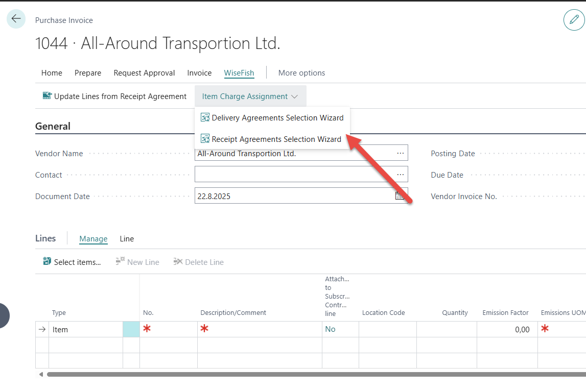Select the Line tab in Lines section
This screenshot has width=586, height=392.
click(127, 239)
